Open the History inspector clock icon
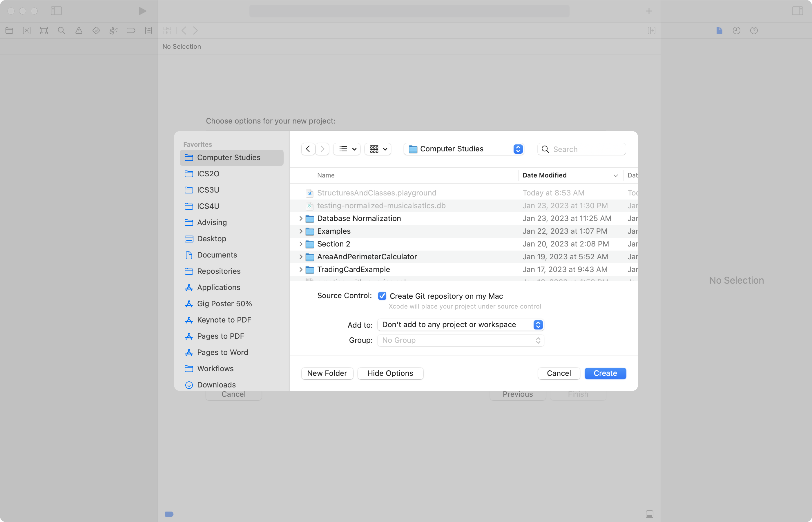 [736, 30]
